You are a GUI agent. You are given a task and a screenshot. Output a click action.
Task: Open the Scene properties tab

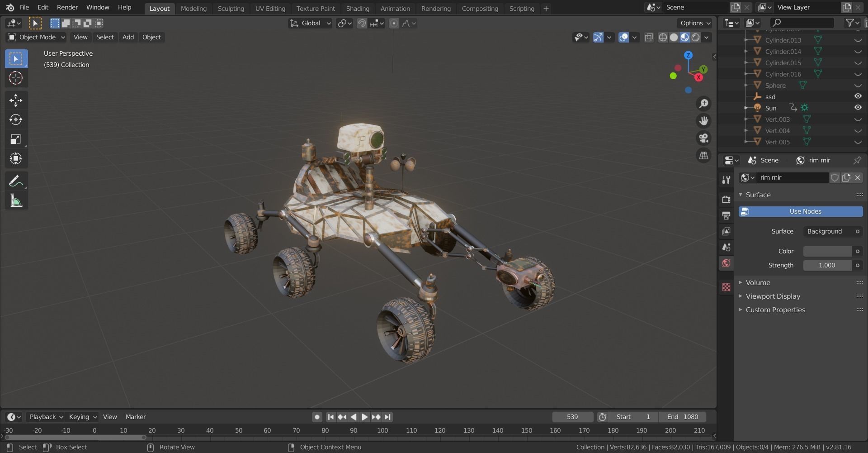click(x=726, y=247)
